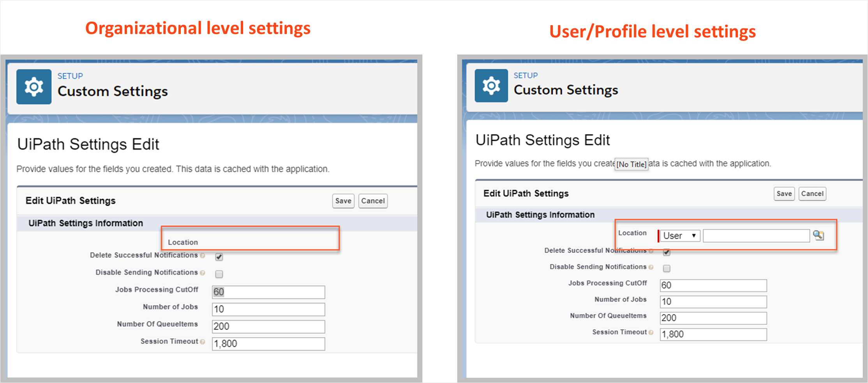The height and width of the screenshot is (383, 868).
Task: Focus Number Of QueueItems field in right panel
Action: (x=713, y=318)
